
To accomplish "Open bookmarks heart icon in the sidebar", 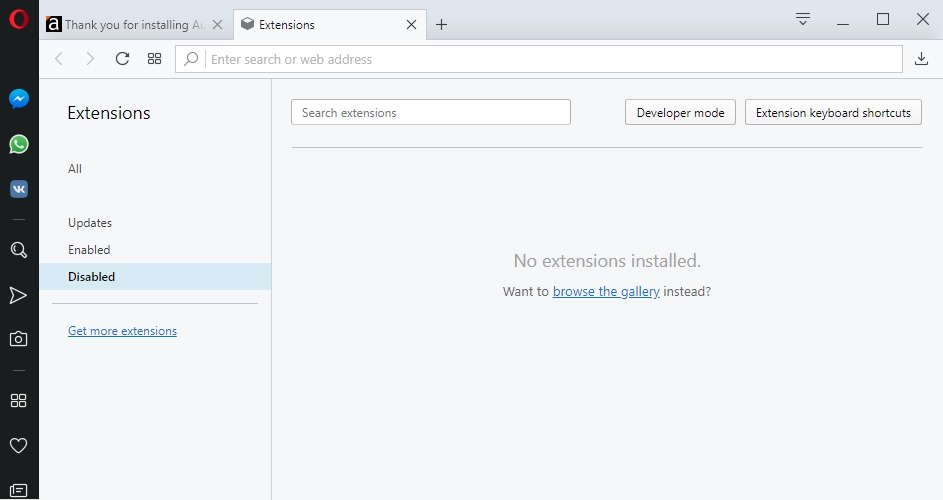I will click(x=19, y=445).
